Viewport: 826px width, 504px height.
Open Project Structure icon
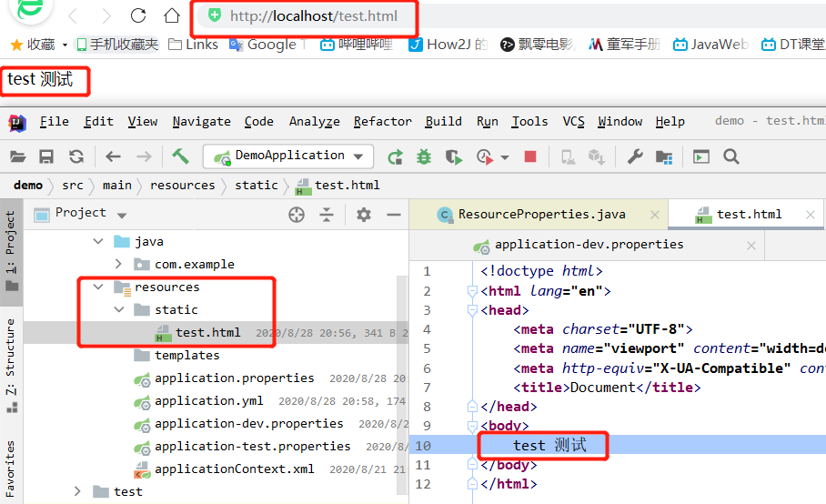[x=664, y=156]
